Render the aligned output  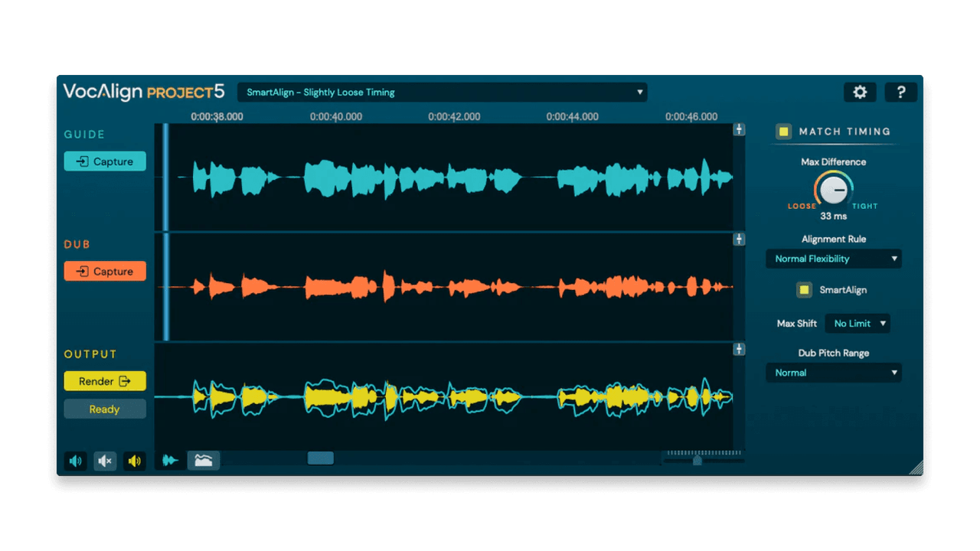tap(105, 381)
